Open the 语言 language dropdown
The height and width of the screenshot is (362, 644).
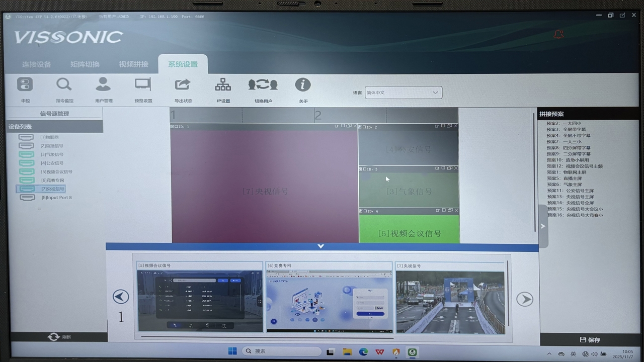[x=403, y=93]
